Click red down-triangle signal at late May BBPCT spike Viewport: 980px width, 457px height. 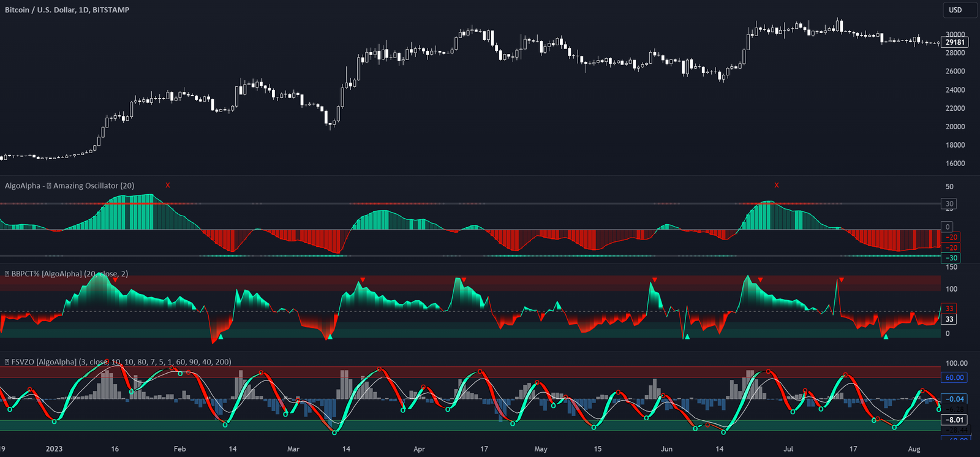coord(655,280)
